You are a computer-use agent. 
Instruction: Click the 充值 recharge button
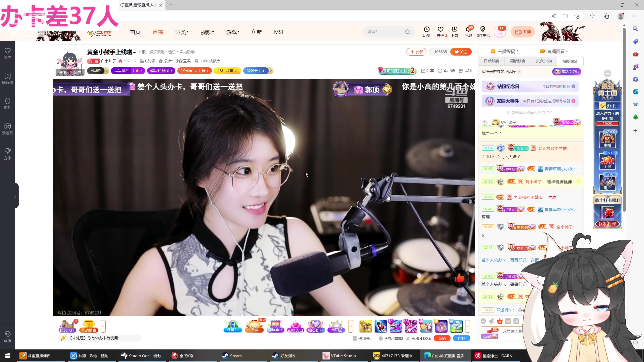click(442, 338)
